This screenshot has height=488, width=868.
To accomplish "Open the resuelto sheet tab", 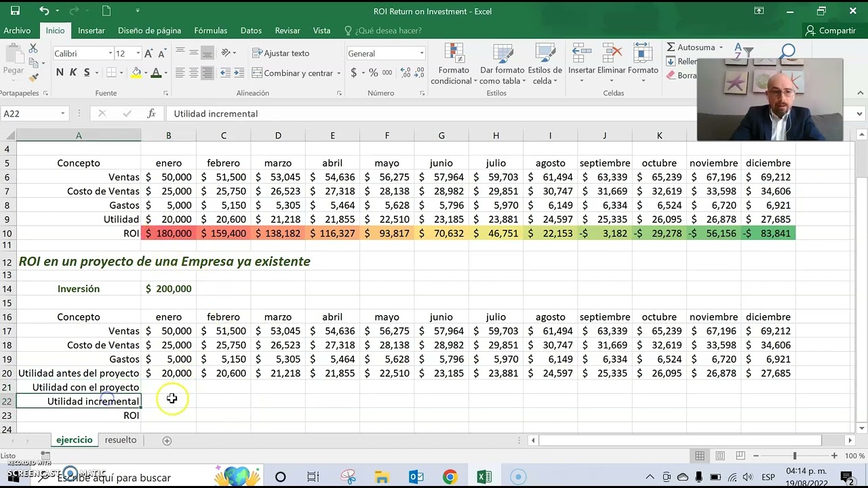I will (120, 439).
